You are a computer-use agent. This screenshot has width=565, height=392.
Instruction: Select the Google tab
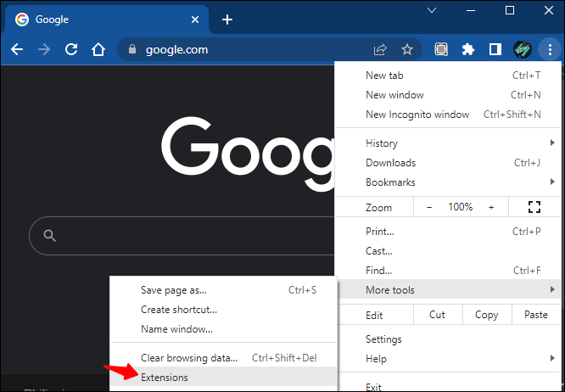(x=107, y=20)
